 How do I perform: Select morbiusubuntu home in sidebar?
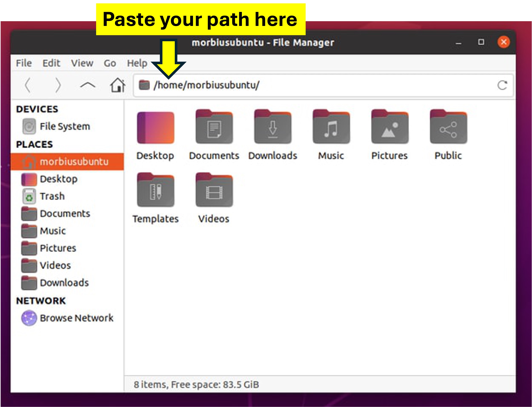(67, 162)
